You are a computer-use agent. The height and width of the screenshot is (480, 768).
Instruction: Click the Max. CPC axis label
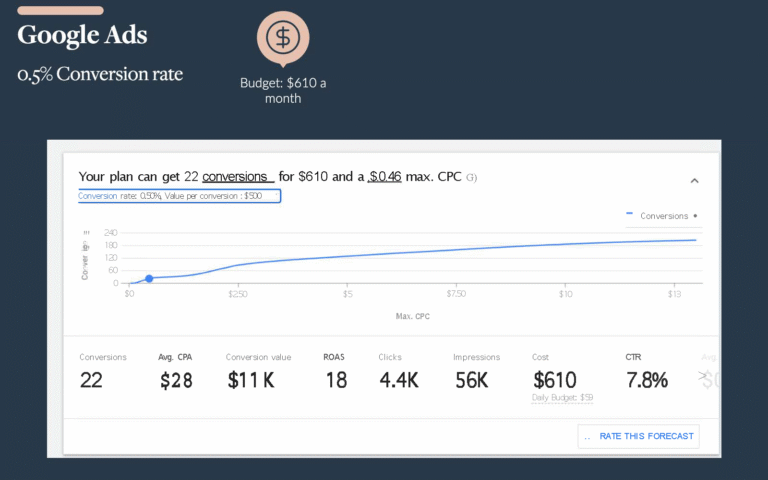point(412,316)
